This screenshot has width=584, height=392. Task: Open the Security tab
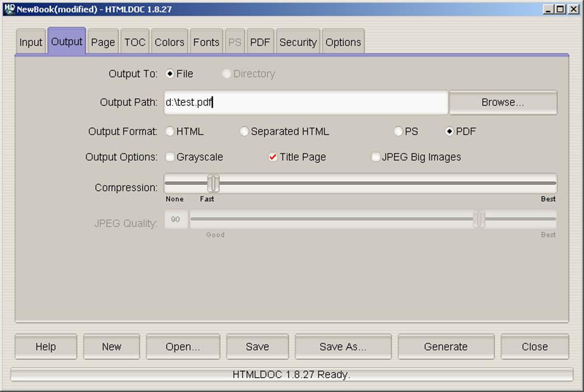(x=298, y=42)
